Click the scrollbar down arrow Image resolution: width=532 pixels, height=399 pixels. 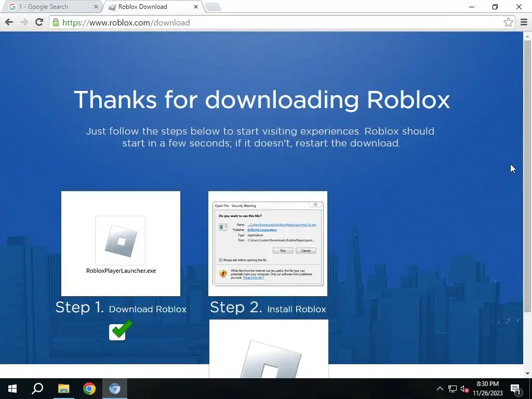[x=527, y=374]
